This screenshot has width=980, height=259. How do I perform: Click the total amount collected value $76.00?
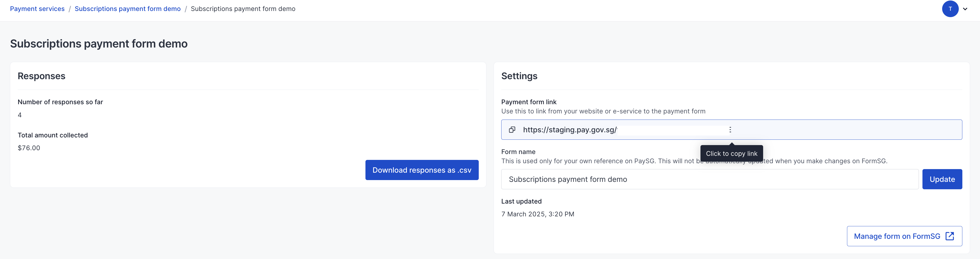tap(29, 148)
